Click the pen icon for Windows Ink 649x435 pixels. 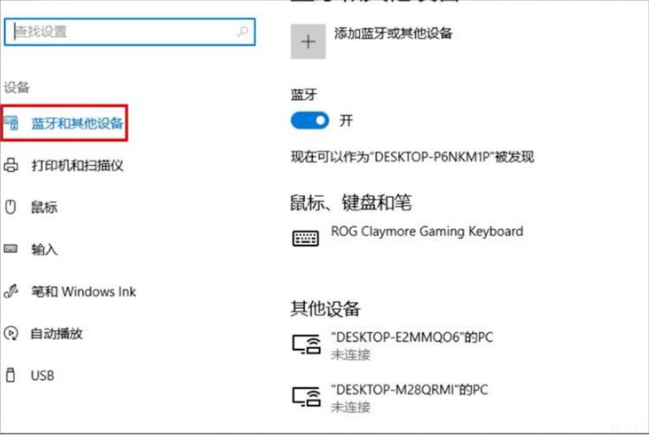pyautogui.click(x=11, y=291)
